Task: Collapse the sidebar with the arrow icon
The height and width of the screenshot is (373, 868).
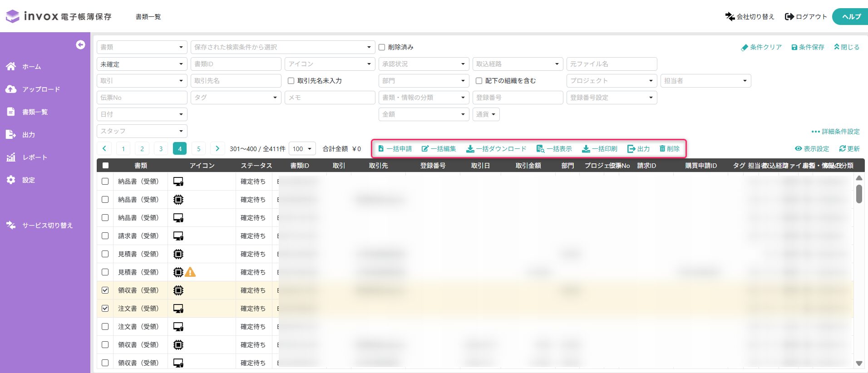Action: click(x=80, y=44)
